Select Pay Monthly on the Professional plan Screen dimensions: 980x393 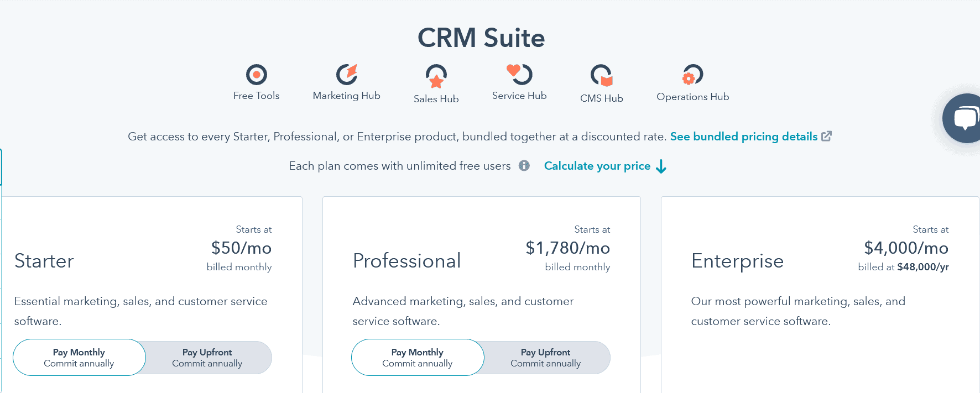click(x=418, y=358)
